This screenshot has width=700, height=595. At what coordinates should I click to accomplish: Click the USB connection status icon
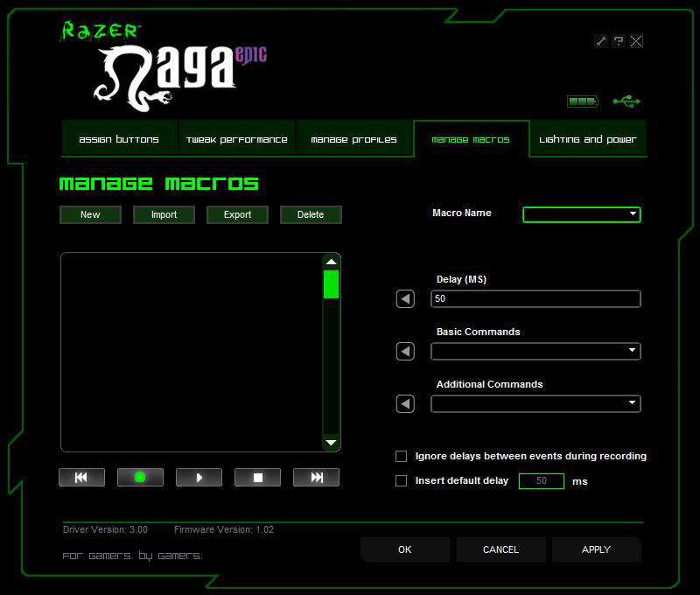click(x=626, y=101)
